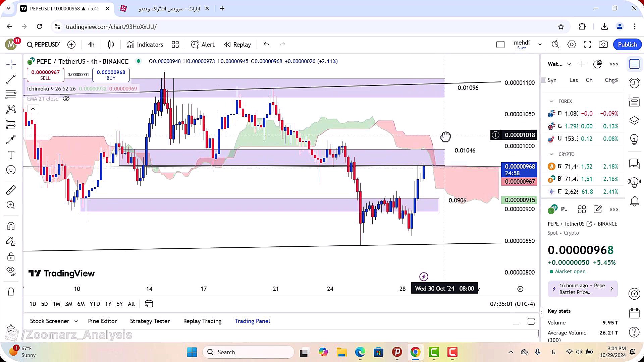Select the trend line drawing tool
This screenshot has height=362, width=644.
[11, 79]
